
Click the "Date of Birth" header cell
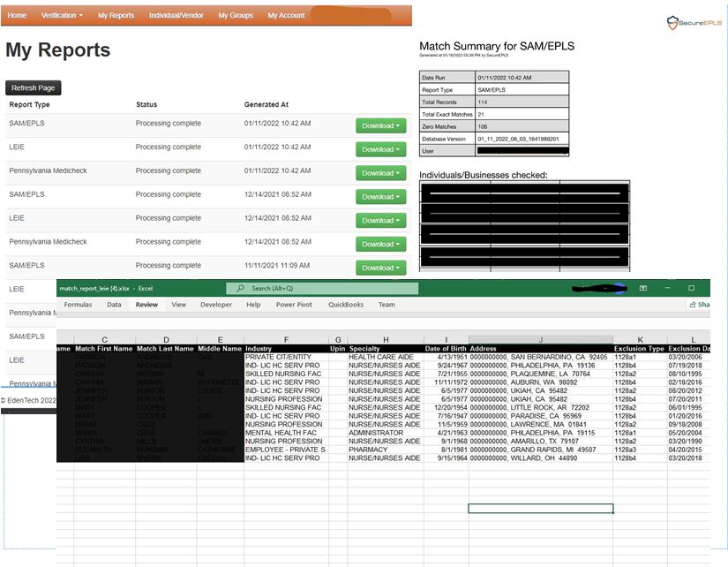point(446,349)
